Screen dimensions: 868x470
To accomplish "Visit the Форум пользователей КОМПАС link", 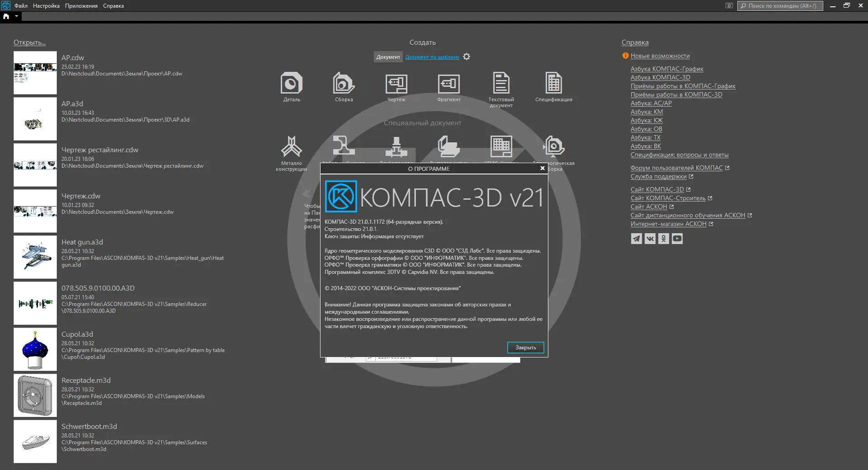I will (x=677, y=168).
